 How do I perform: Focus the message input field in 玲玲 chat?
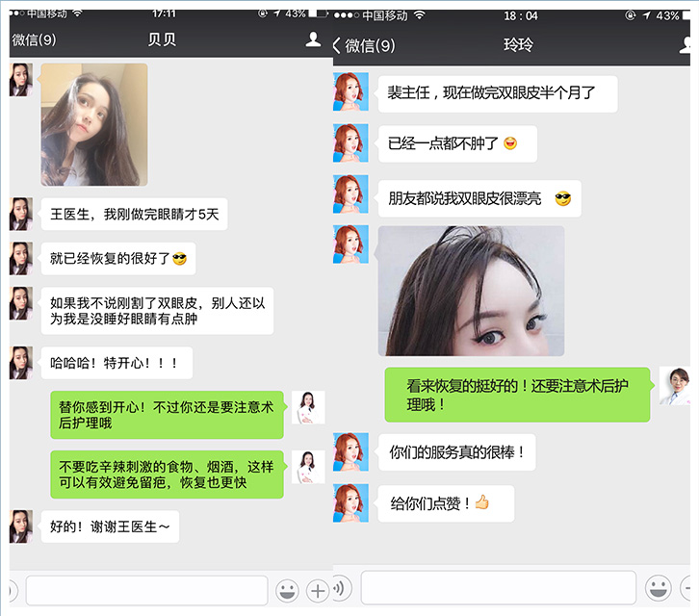pos(498,587)
